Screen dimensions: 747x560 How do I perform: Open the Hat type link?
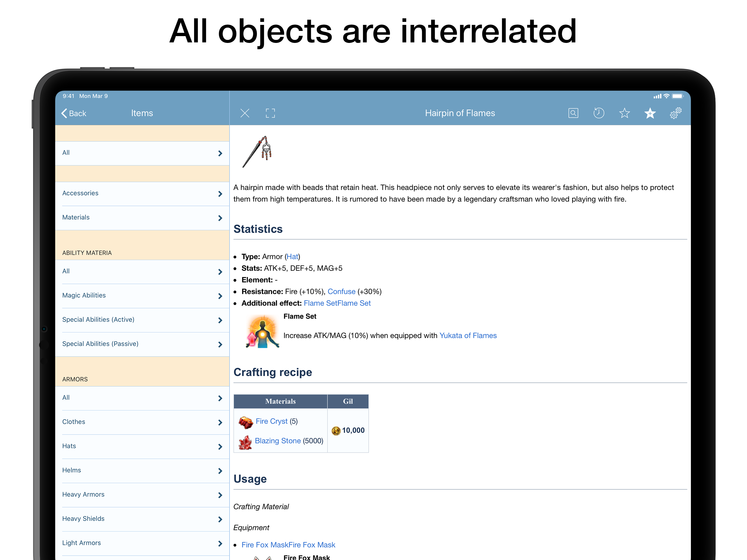tap(293, 257)
